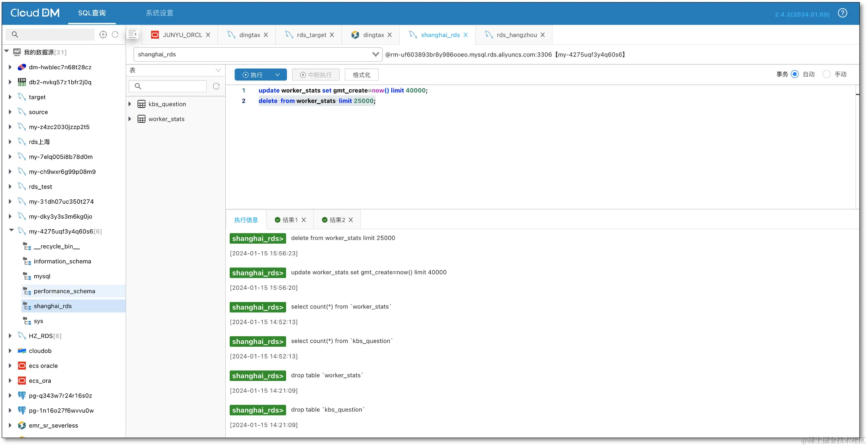Collapse the sidebar with the panel icon
Screen dimensions: 868x447
(133, 34)
